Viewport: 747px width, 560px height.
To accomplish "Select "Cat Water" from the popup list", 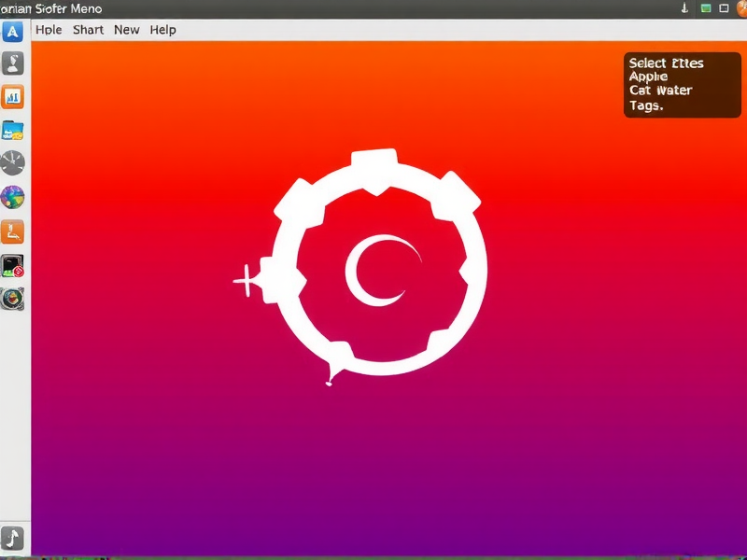I will click(660, 91).
